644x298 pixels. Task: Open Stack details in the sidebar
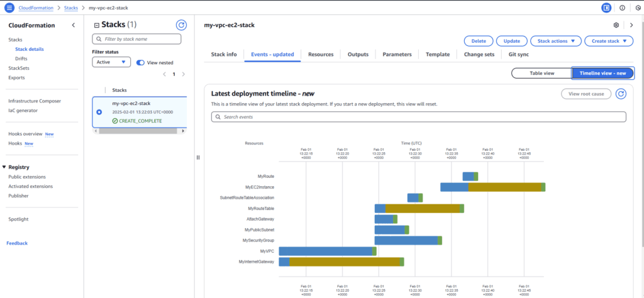[x=29, y=49]
